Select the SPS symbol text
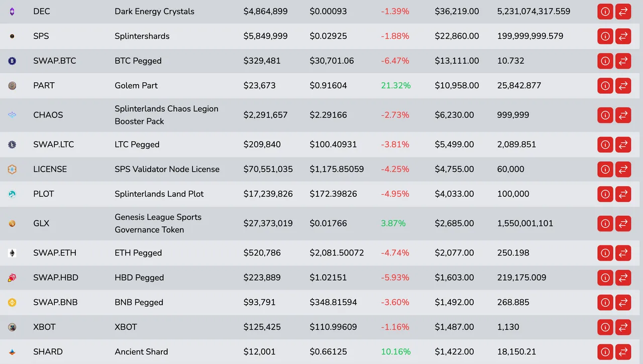The width and height of the screenshot is (643, 364). 41,36
